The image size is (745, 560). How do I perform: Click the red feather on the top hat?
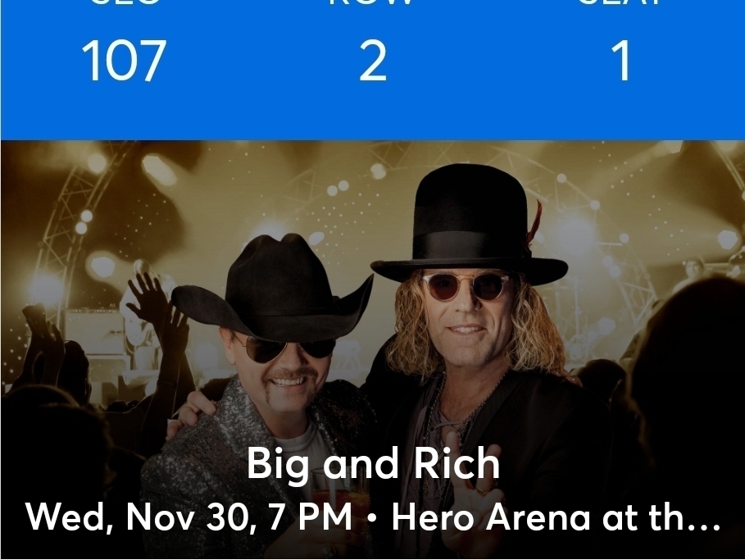534,221
